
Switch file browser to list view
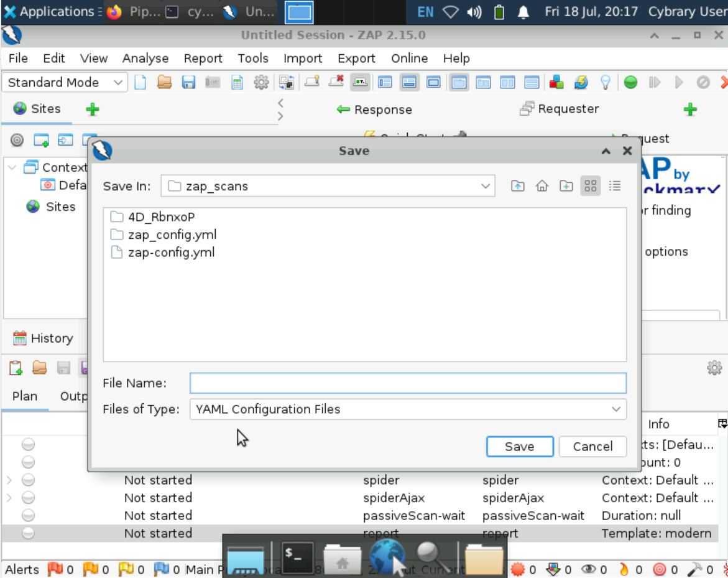(591, 186)
